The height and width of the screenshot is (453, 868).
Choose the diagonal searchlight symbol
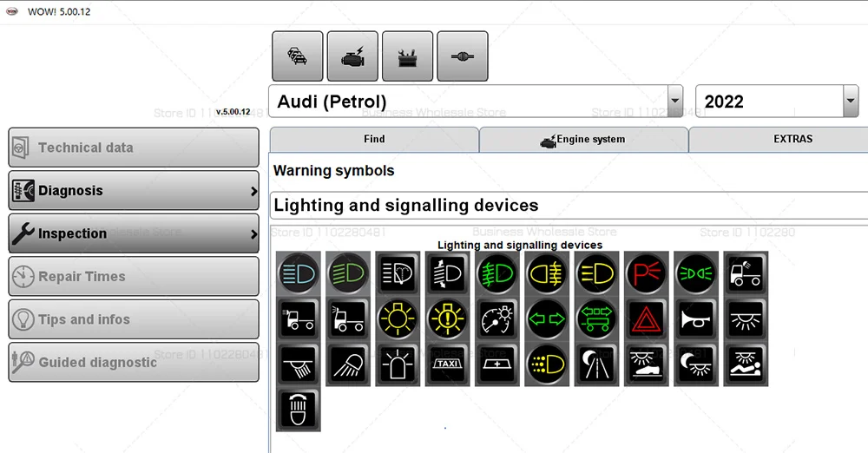pos(348,364)
